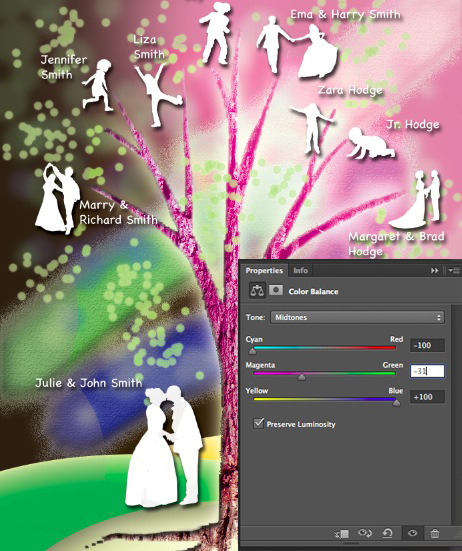Open the Tone Midtones dropdown
The image size is (462, 551).
(357, 317)
